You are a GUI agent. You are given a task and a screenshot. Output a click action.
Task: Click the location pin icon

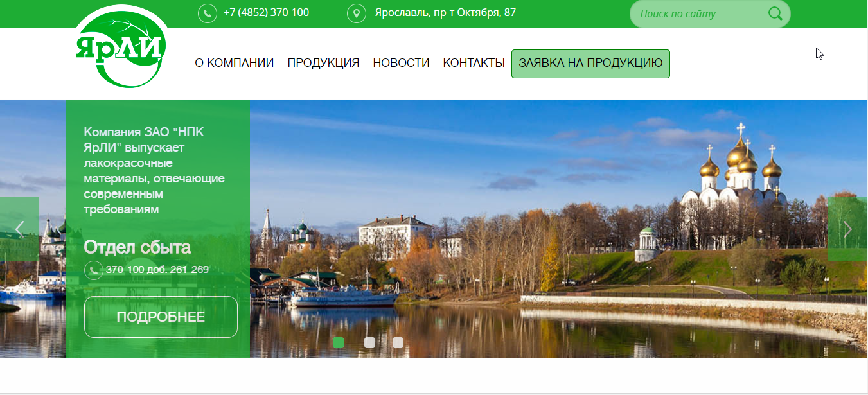click(356, 13)
